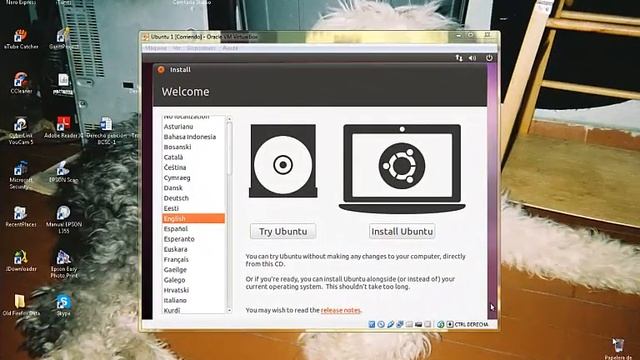Image resolution: width=640 pixels, height=360 pixels.
Task: Select Bosanski language
Action: pyautogui.click(x=193, y=147)
